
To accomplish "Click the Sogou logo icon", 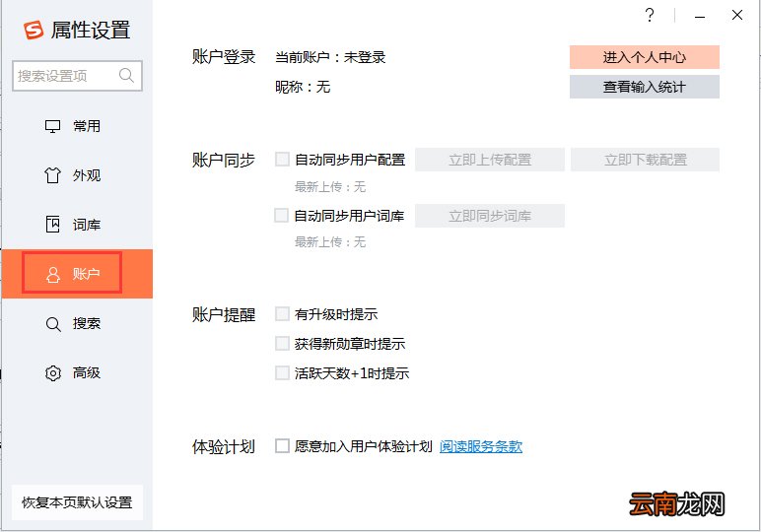I will 34,31.
